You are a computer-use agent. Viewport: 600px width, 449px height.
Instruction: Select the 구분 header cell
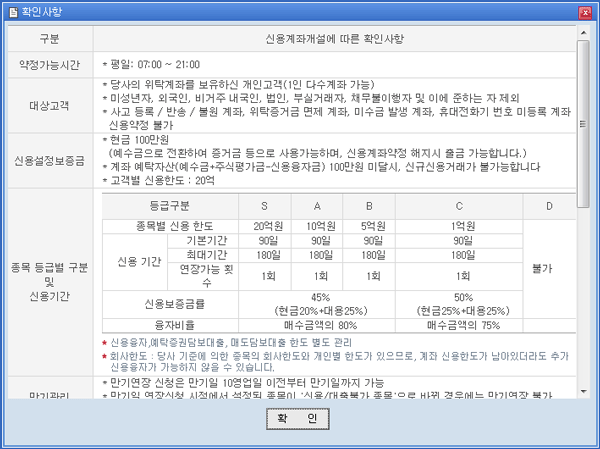point(49,38)
